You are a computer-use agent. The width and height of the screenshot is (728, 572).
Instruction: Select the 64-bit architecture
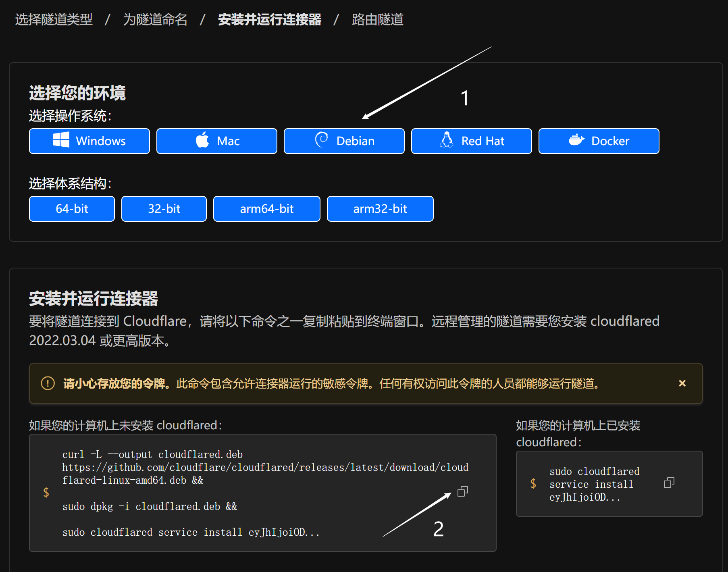[72, 209]
